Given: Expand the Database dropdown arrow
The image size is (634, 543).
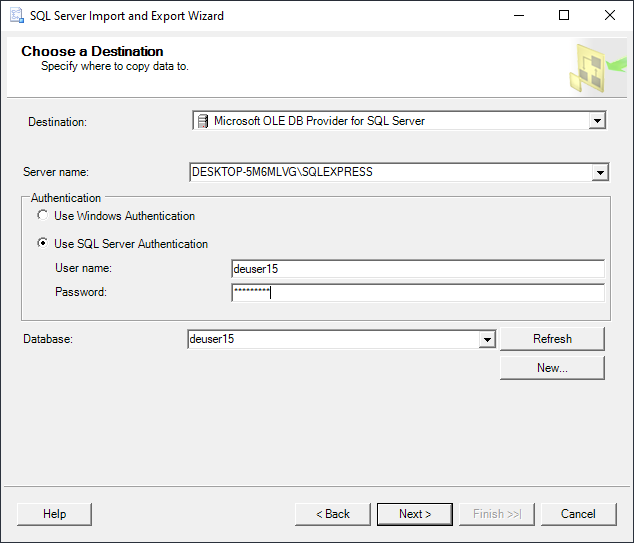Looking at the screenshot, I should coord(487,340).
